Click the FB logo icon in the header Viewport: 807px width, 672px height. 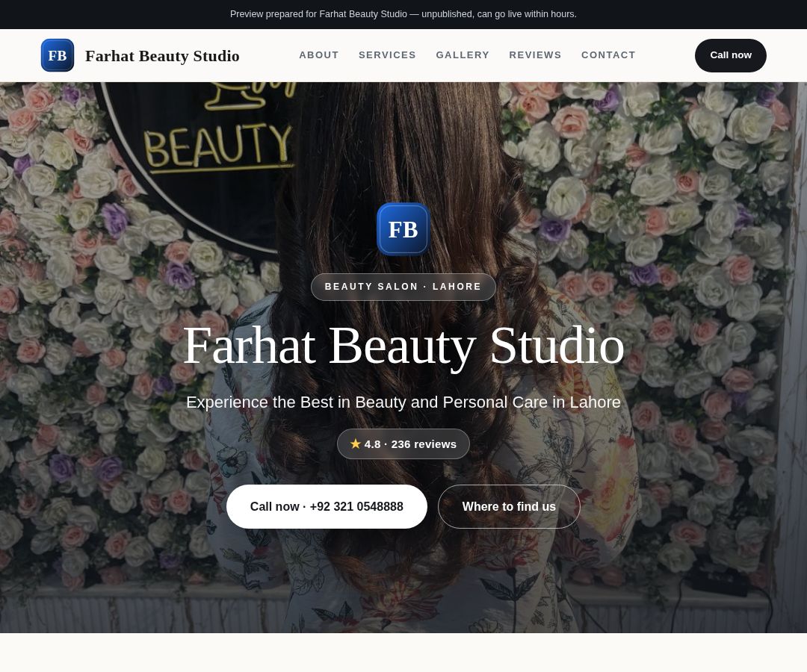pyautogui.click(x=57, y=55)
